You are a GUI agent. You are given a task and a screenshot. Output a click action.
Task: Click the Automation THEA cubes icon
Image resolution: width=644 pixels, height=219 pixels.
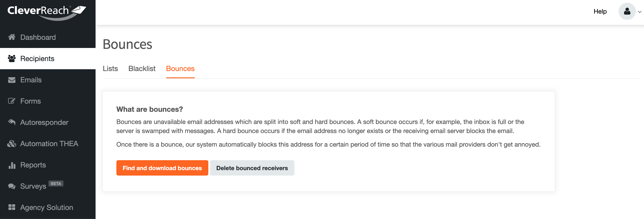point(12,144)
